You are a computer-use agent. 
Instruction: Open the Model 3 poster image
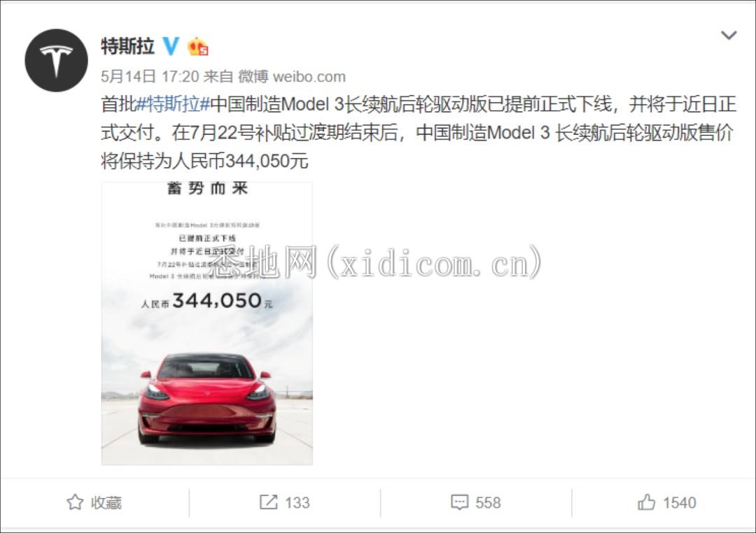tap(206, 323)
